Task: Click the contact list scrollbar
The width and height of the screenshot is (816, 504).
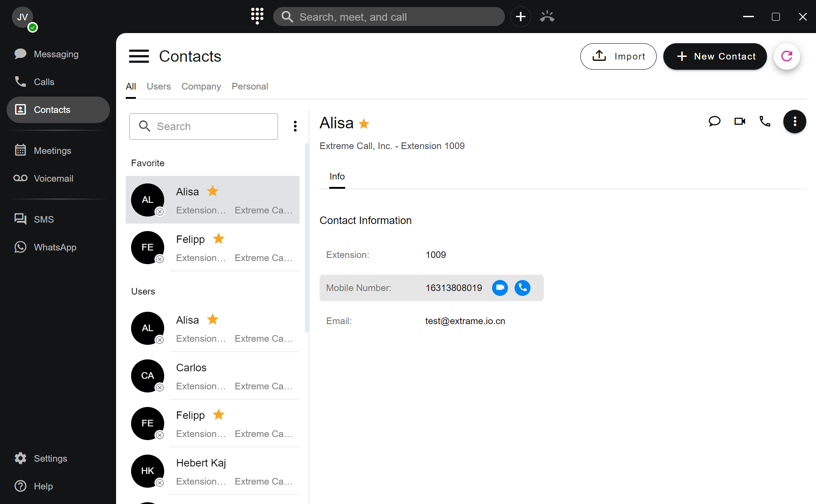Action: 307,238
